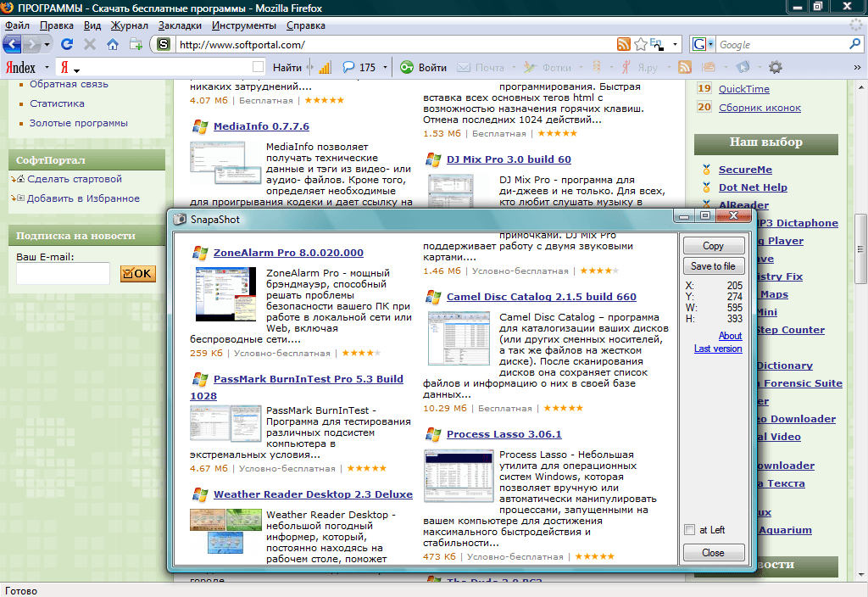868x597 pixels.
Task: Click the new tab folder icon
Action: point(136,44)
